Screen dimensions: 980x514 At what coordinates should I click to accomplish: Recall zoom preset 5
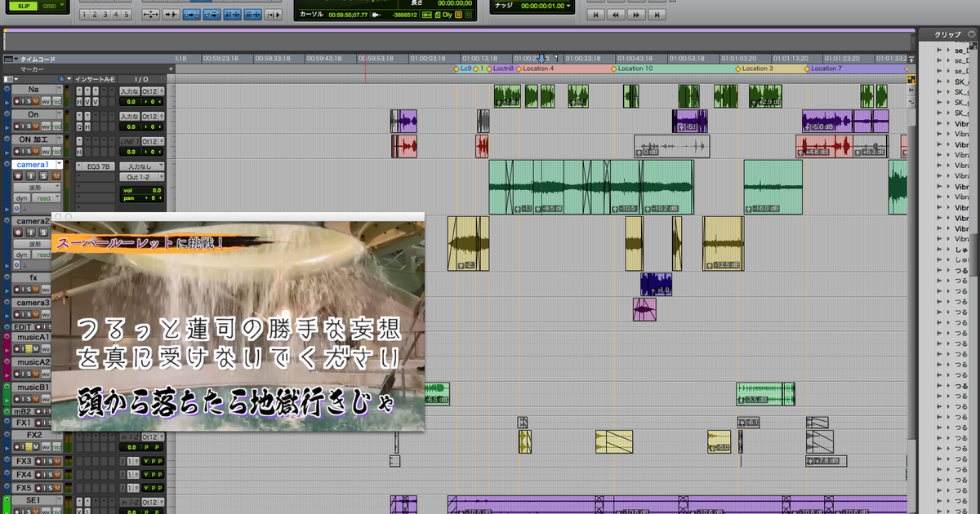(x=126, y=15)
